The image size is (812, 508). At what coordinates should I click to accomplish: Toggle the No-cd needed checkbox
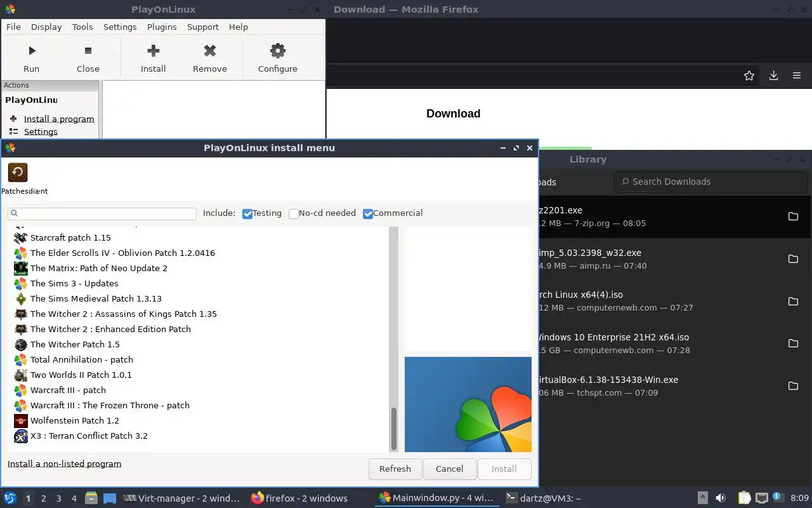pyautogui.click(x=293, y=214)
